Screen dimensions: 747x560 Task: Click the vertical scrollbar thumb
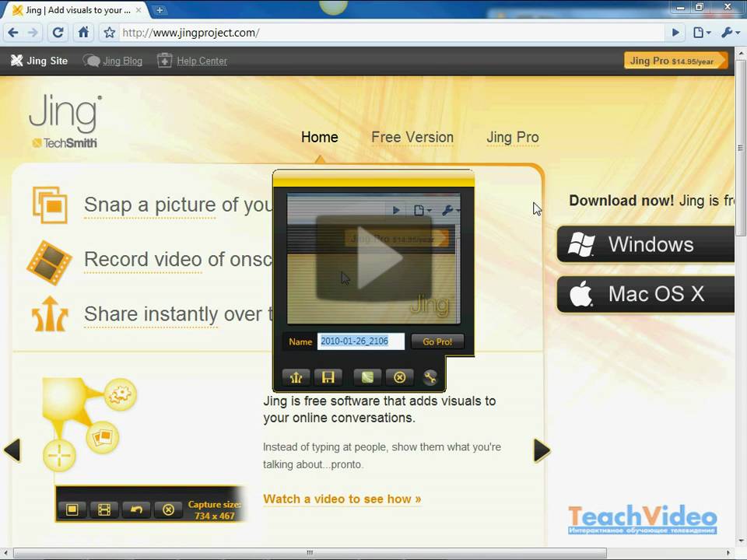pos(740,148)
